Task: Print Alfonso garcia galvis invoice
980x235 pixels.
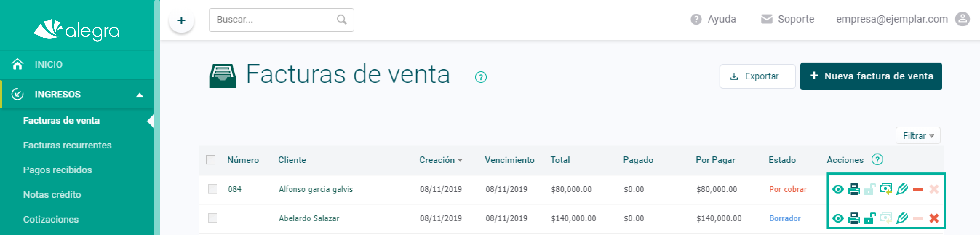Action: tap(854, 189)
